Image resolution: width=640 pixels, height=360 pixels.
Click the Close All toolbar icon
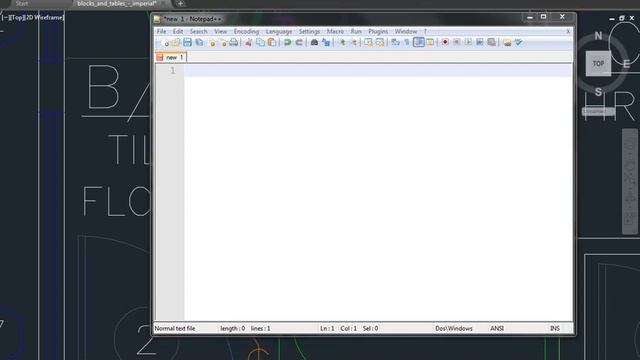click(x=223, y=42)
